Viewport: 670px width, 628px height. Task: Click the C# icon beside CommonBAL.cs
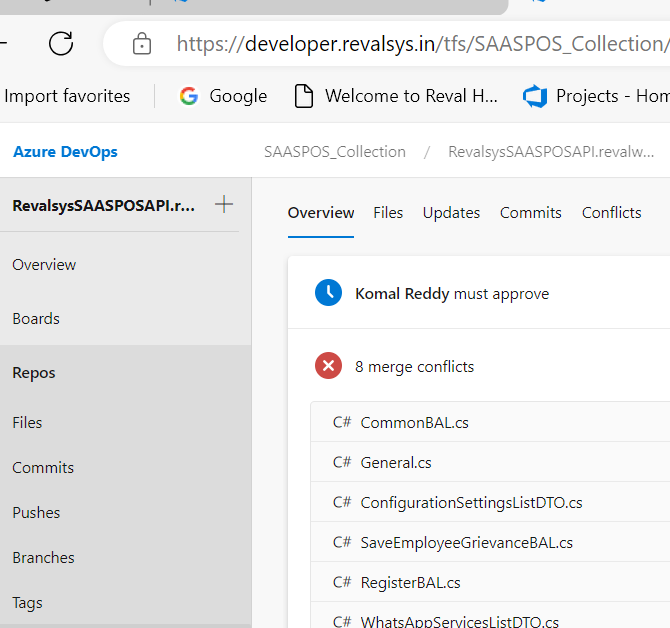[x=342, y=422]
